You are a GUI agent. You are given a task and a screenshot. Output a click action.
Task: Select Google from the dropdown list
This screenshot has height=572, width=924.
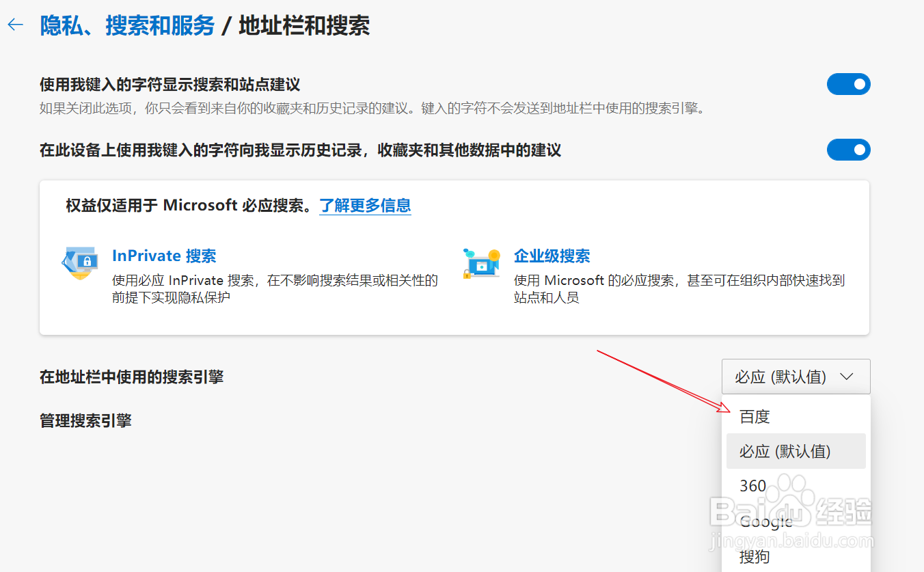coord(796,521)
